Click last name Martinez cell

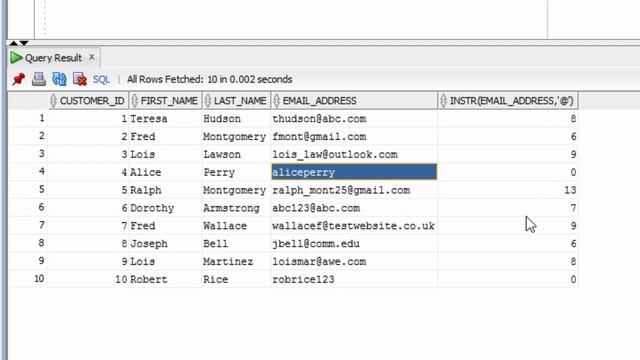pyautogui.click(x=236, y=262)
